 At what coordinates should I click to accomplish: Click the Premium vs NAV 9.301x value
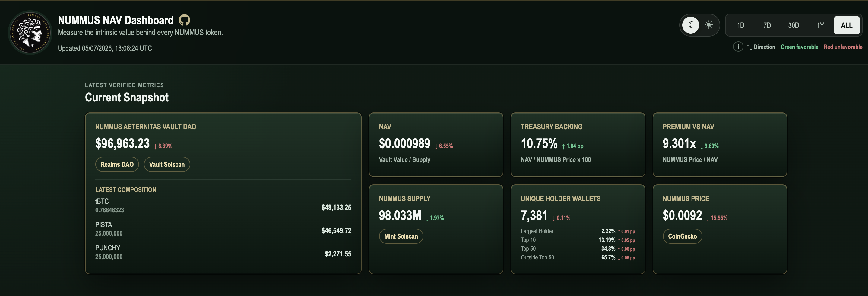point(679,143)
